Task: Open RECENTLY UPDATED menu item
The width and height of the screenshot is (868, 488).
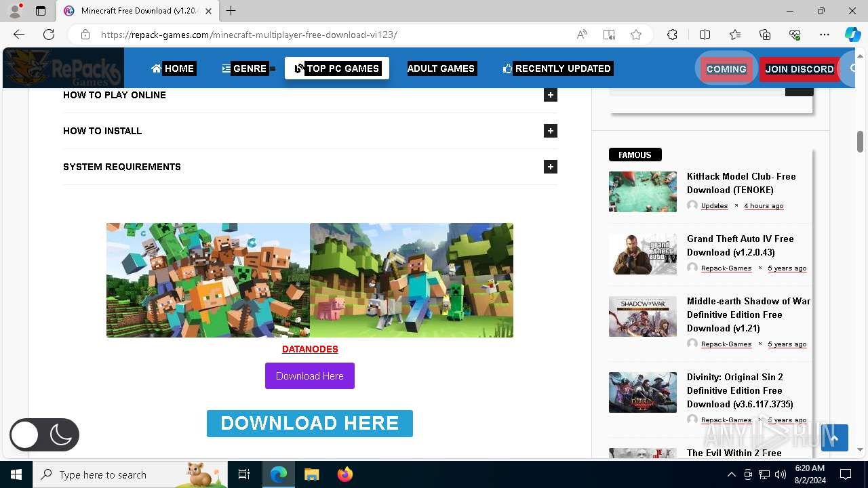Action: pos(557,68)
